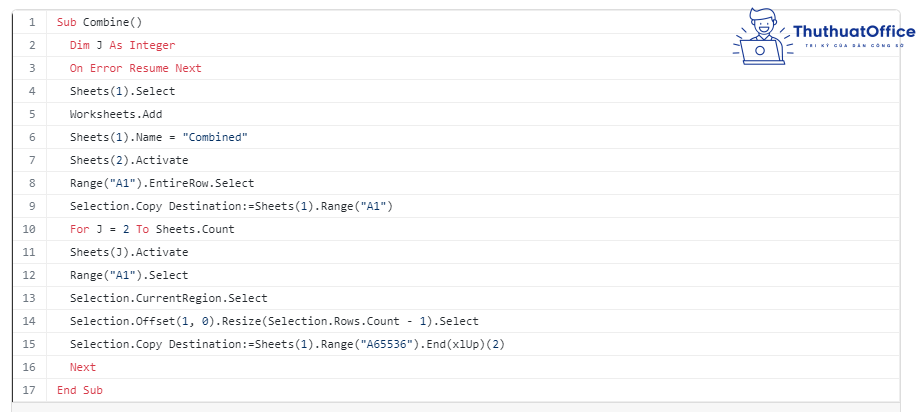Click the "Sheets(J).Activate" line
Image resolution: width=924 pixels, height=412 pixels.
pos(128,252)
